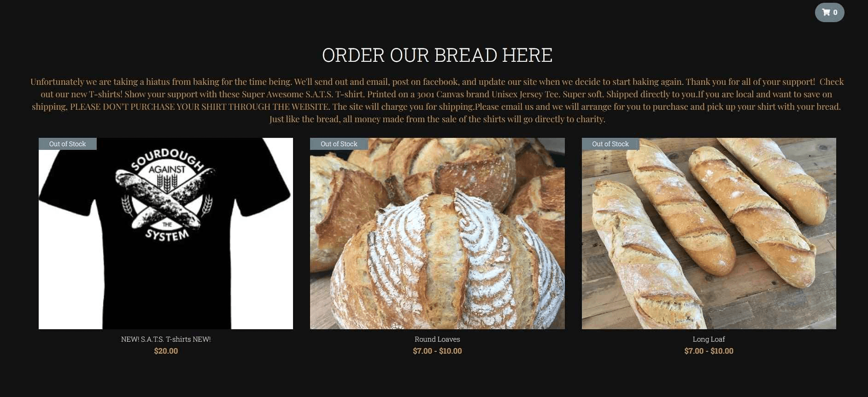Click the Out of Stock badge on Round Loaves

point(339,144)
